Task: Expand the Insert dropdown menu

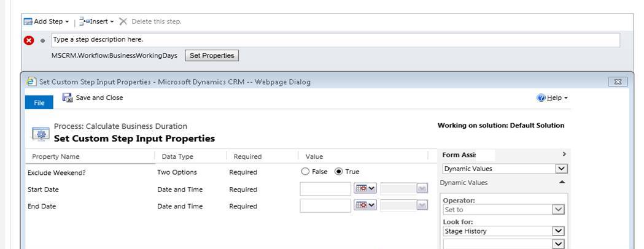Action: point(97,21)
